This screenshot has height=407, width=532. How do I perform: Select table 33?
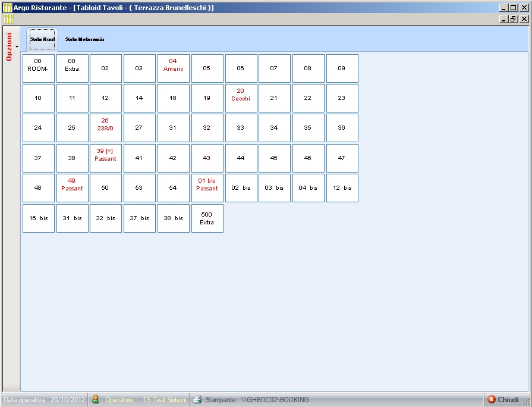[x=241, y=128]
